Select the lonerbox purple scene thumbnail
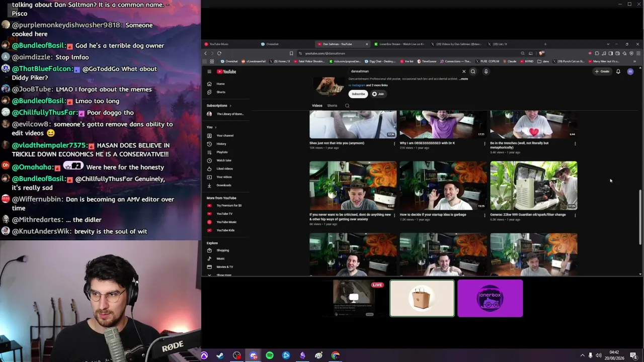The image size is (644, 362). pyautogui.click(x=490, y=299)
